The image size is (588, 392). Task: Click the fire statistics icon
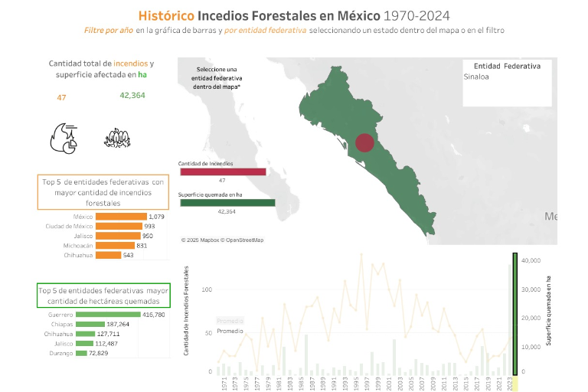tap(63, 137)
